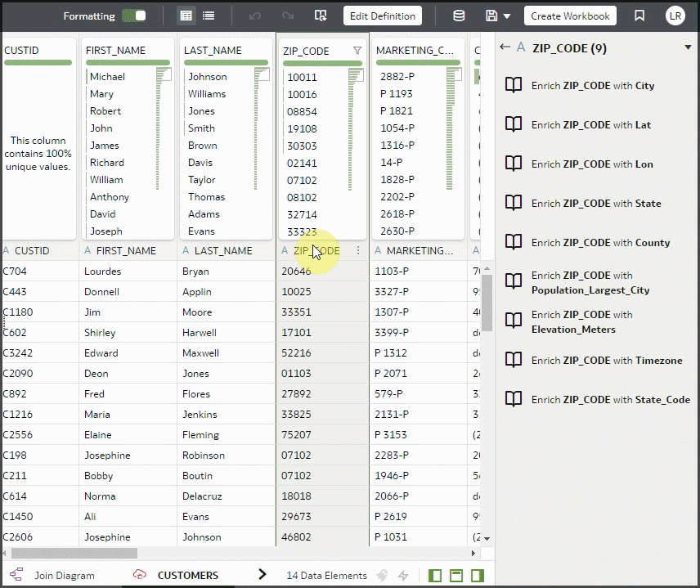Click book icon beside Enrich with County
This screenshot has width=700, height=588.
tap(514, 242)
